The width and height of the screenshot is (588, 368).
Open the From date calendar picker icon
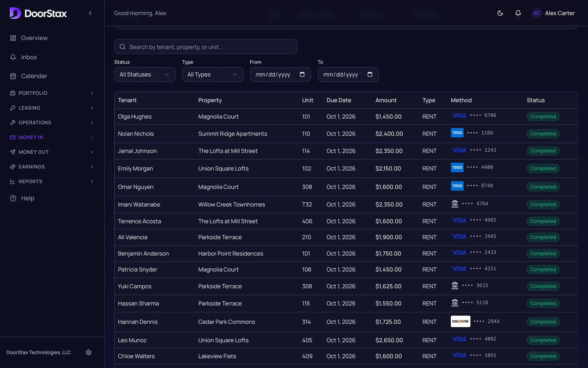[302, 74]
